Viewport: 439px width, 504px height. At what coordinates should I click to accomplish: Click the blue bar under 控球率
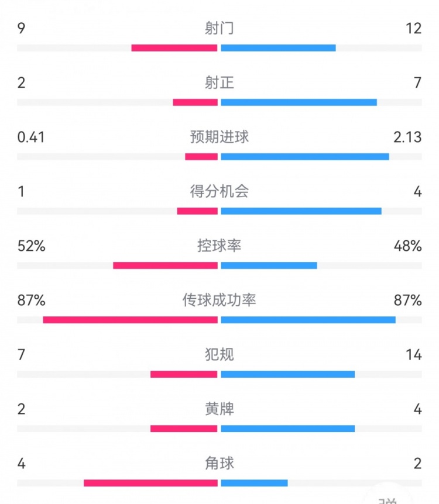(269, 265)
